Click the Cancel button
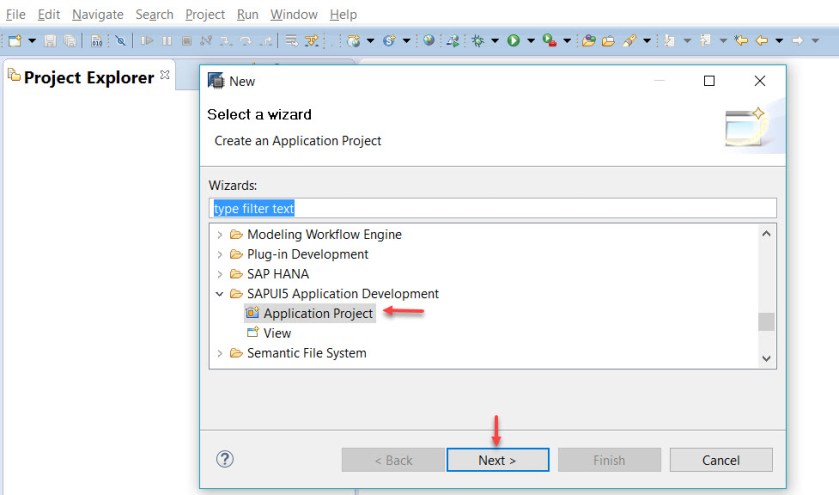The image size is (839, 495). pos(721,460)
